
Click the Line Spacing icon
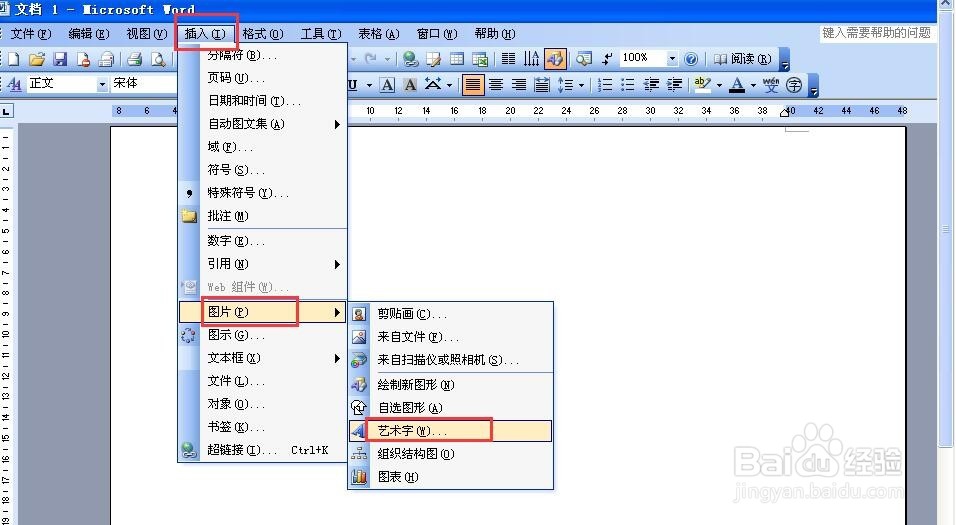point(565,85)
